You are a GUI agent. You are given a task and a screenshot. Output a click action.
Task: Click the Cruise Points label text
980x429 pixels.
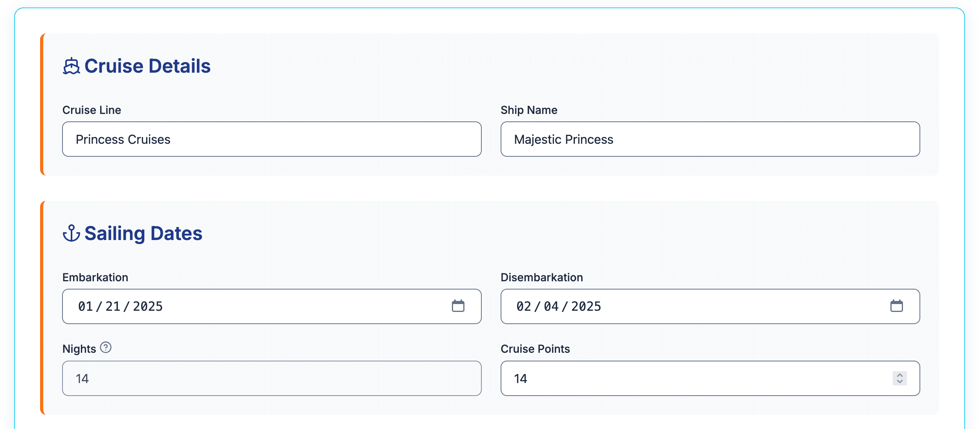click(535, 348)
